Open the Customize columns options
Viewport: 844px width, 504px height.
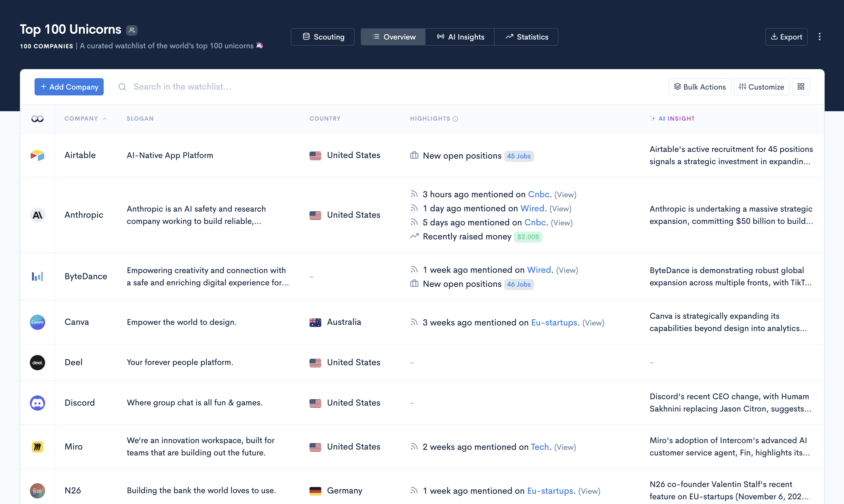(761, 87)
